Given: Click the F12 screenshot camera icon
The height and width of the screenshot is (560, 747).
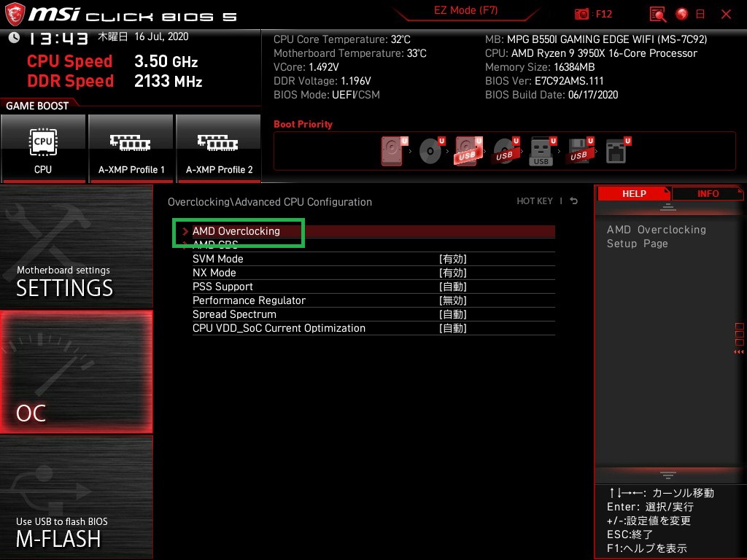Looking at the screenshot, I should 581,14.
